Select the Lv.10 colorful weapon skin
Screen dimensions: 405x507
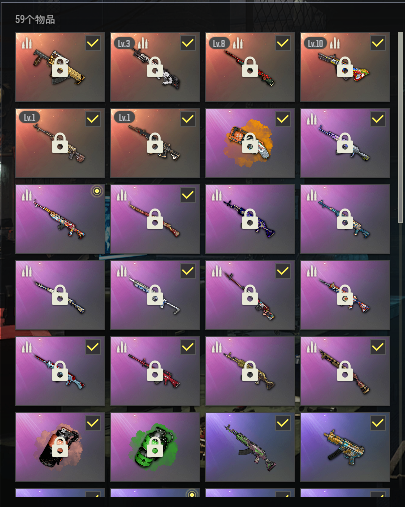pyautogui.click(x=345, y=67)
